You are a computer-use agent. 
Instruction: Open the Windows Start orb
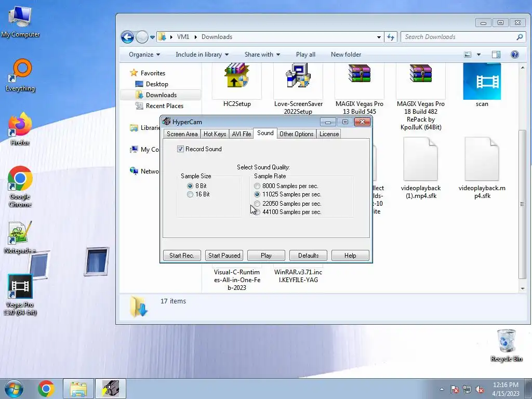pyautogui.click(x=14, y=389)
